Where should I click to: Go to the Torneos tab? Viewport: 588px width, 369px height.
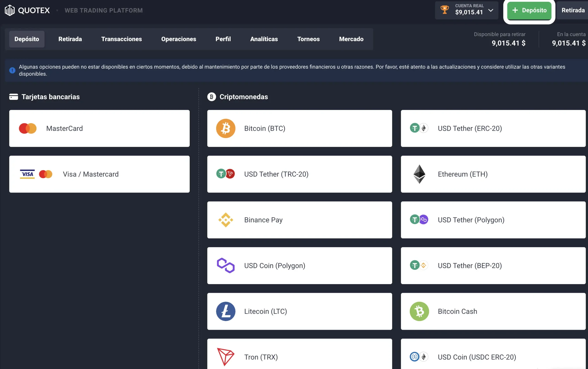pos(308,39)
